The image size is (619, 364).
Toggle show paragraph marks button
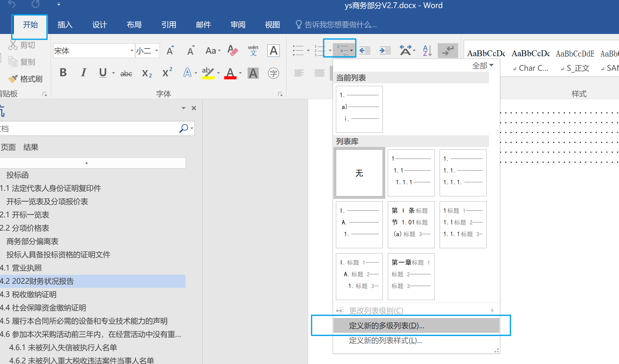pos(448,50)
